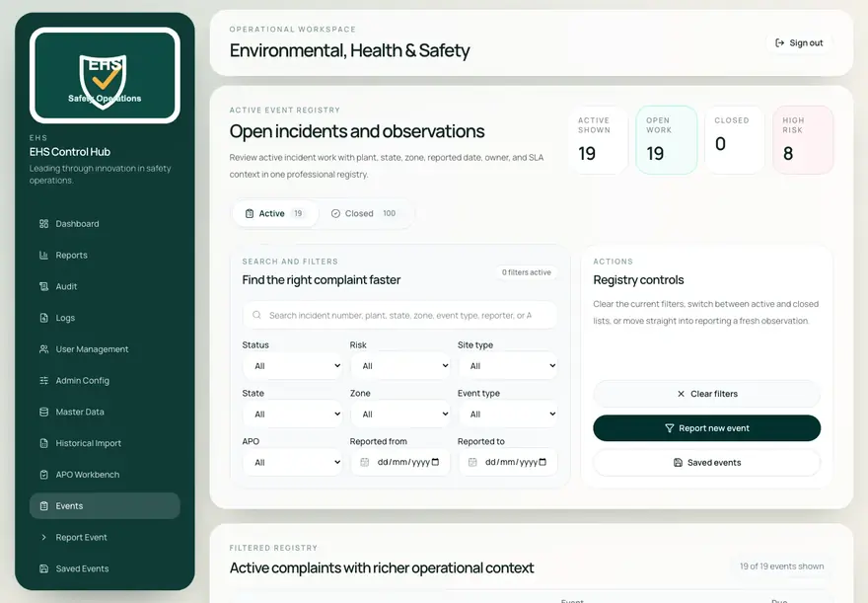
Task: Click the Open Work stat card
Action: click(x=667, y=140)
